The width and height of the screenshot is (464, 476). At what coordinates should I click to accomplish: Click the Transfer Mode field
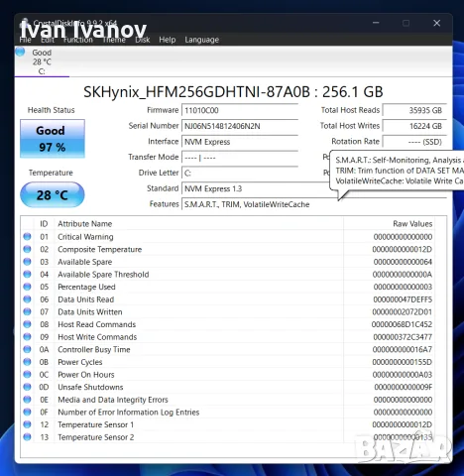click(240, 158)
